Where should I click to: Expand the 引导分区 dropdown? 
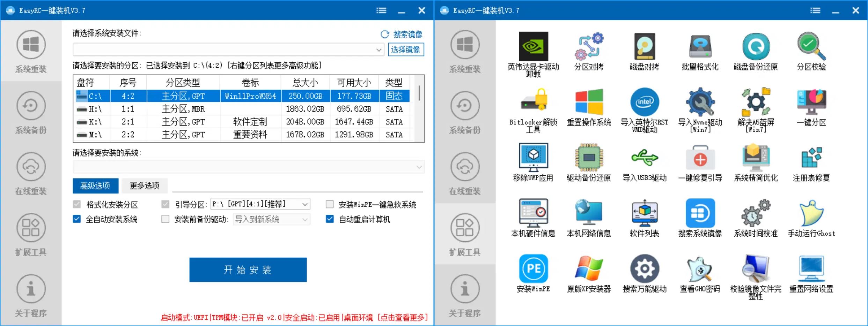pos(306,204)
